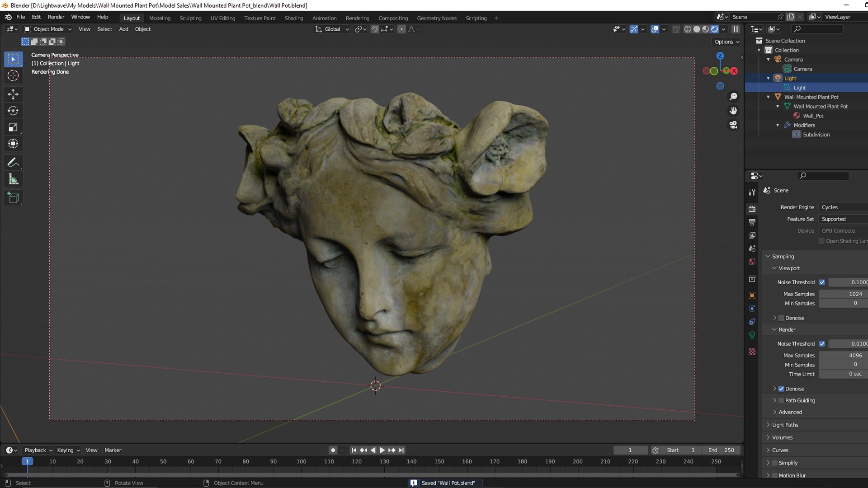
Task: Click the viewport Options button
Action: (x=726, y=42)
